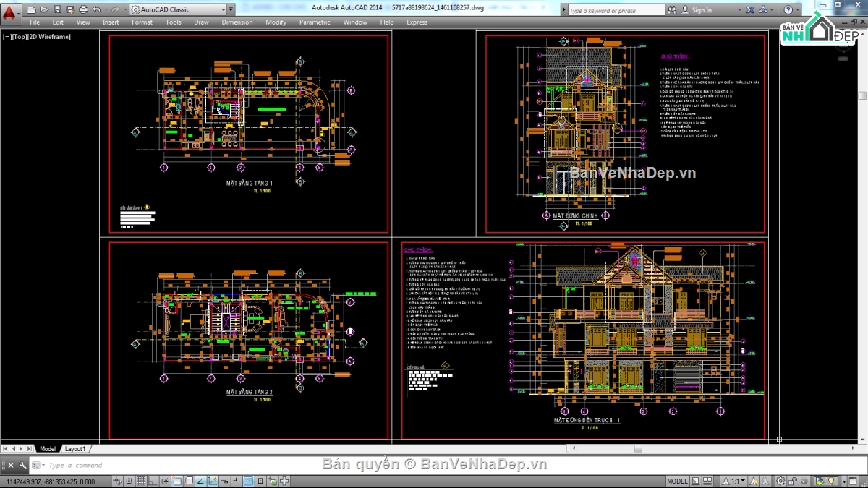Open the command line wrench settings icon
The height and width of the screenshot is (488, 868).
pos(23,466)
